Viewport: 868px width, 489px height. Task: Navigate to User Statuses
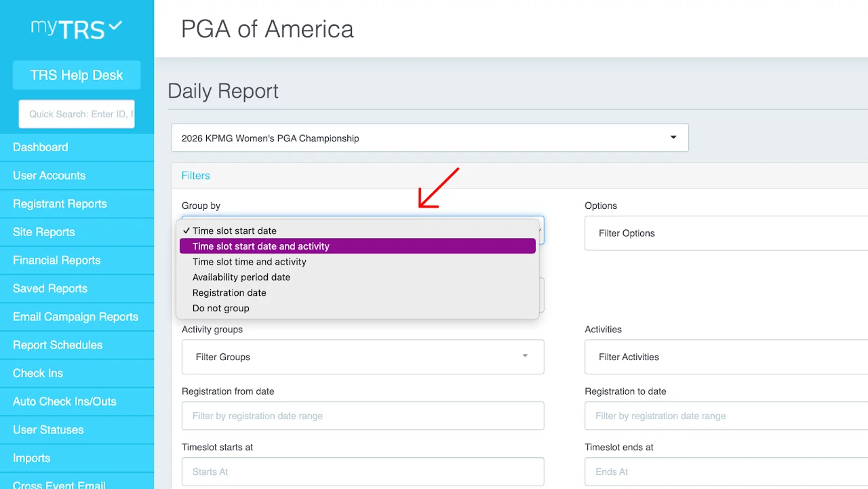click(77, 430)
